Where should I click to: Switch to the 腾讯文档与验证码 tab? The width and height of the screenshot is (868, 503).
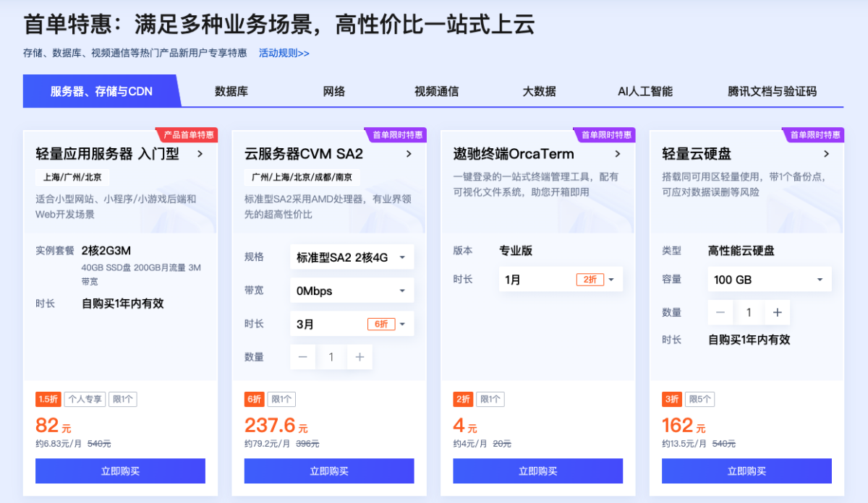772,91
